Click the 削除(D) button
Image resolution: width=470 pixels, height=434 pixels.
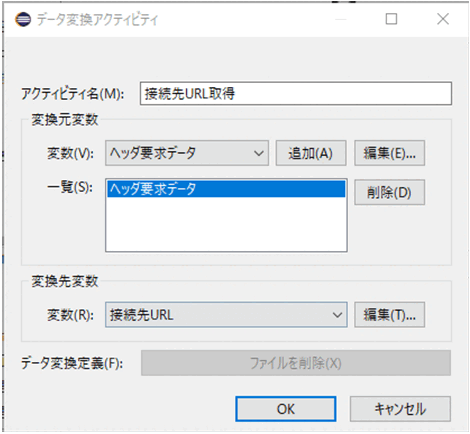pos(389,192)
